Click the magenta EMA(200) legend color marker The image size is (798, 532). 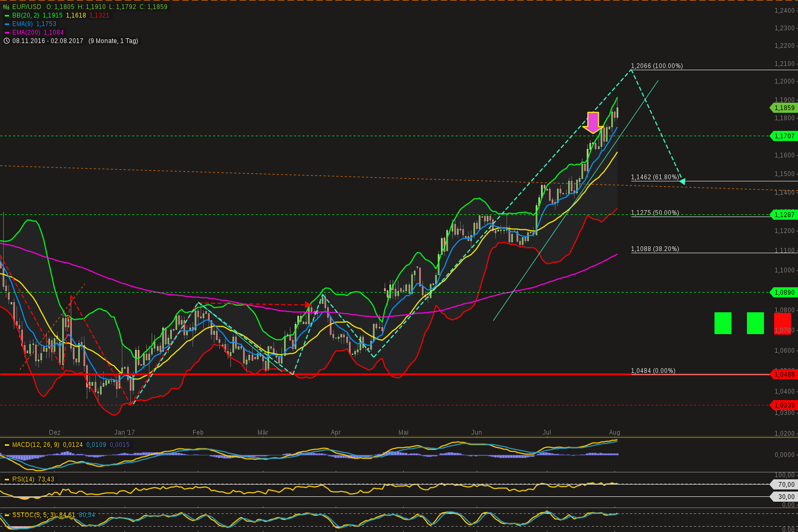coord(6,32)
